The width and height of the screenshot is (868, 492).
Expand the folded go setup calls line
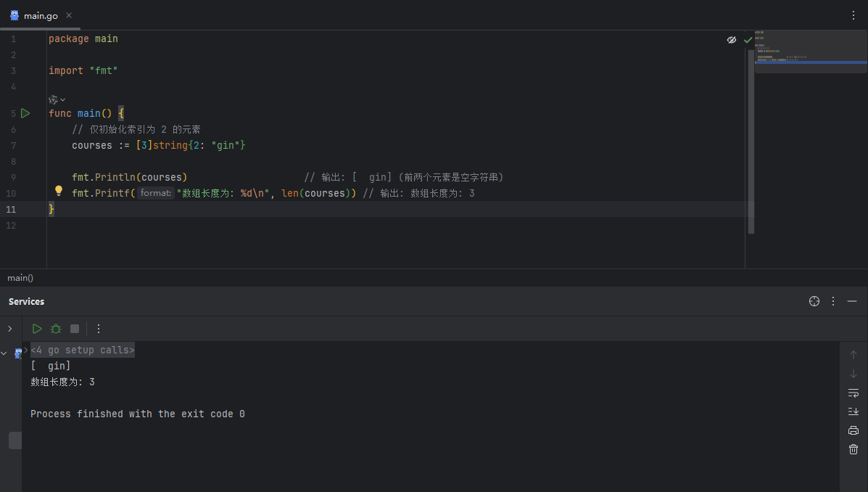point(82,350)
